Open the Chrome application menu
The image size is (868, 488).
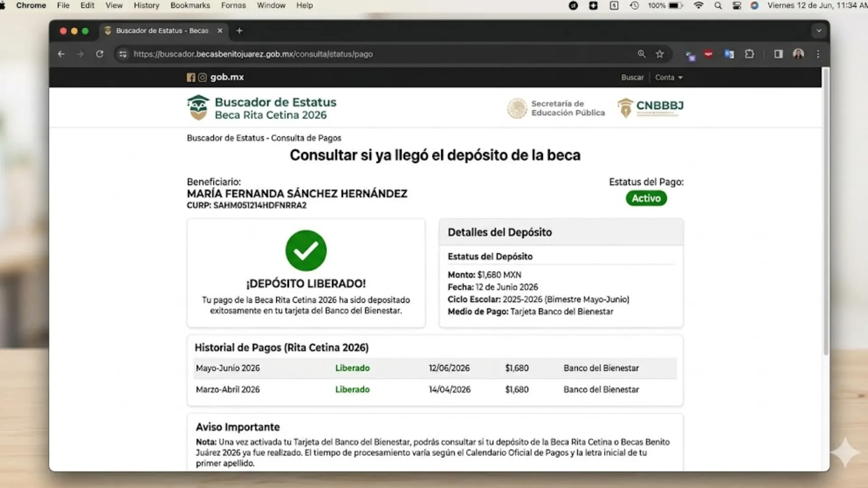[x=31, y=5]
